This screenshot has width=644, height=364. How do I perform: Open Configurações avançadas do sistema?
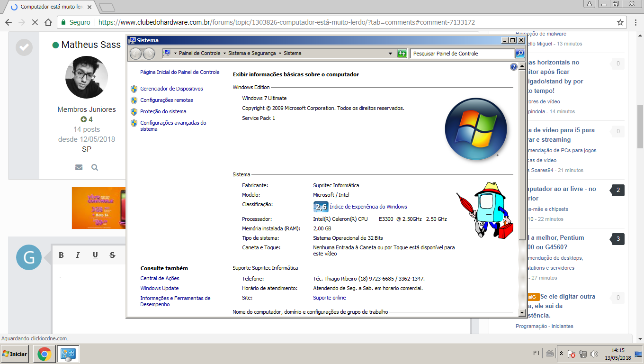(173, 126)
